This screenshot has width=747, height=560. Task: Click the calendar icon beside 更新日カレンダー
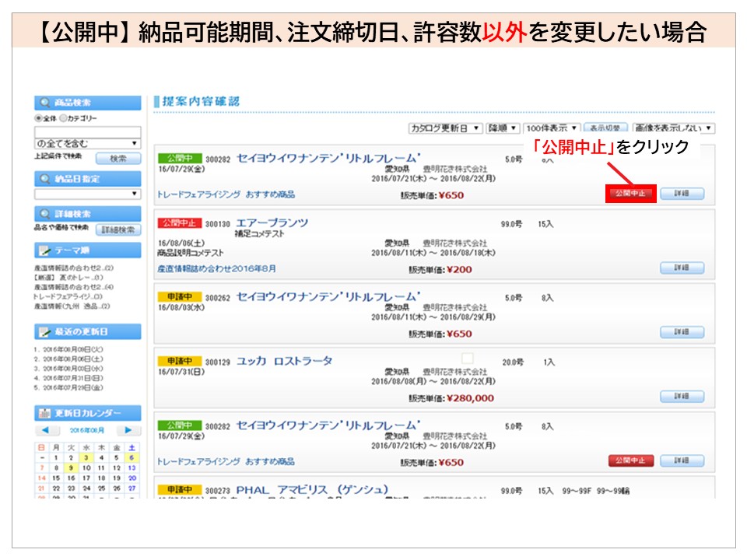click(45, 414)
